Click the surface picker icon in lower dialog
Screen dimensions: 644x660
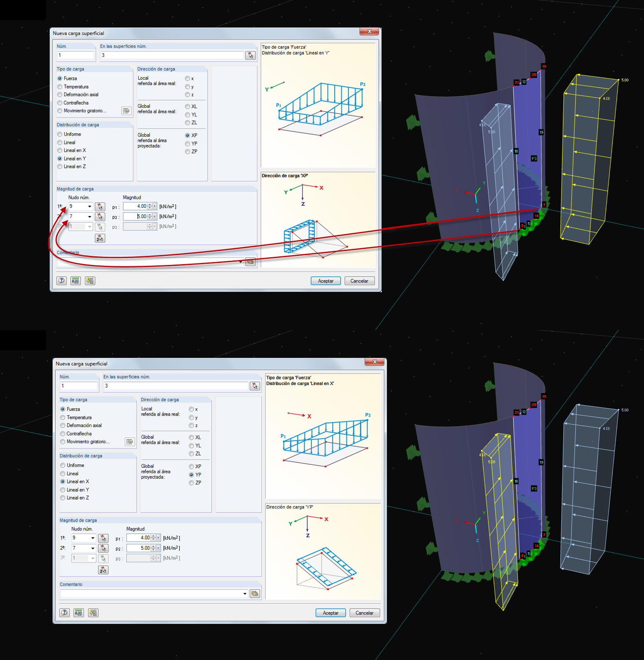click(x=255, y=386)
